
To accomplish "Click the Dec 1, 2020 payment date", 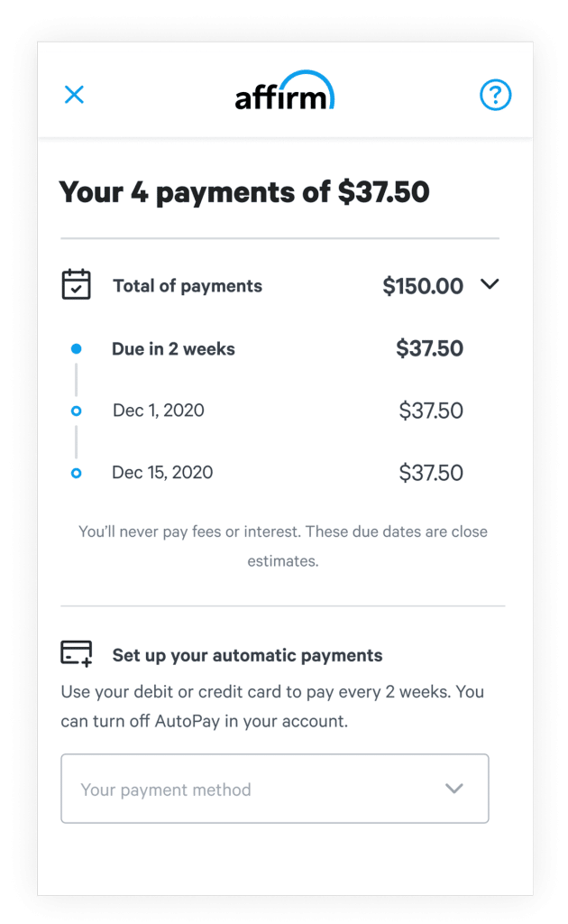I will pos(159,411).
